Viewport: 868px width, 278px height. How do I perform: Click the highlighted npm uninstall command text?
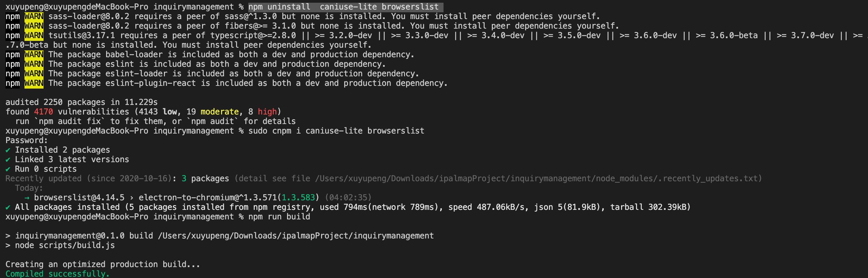click(346, 7)
